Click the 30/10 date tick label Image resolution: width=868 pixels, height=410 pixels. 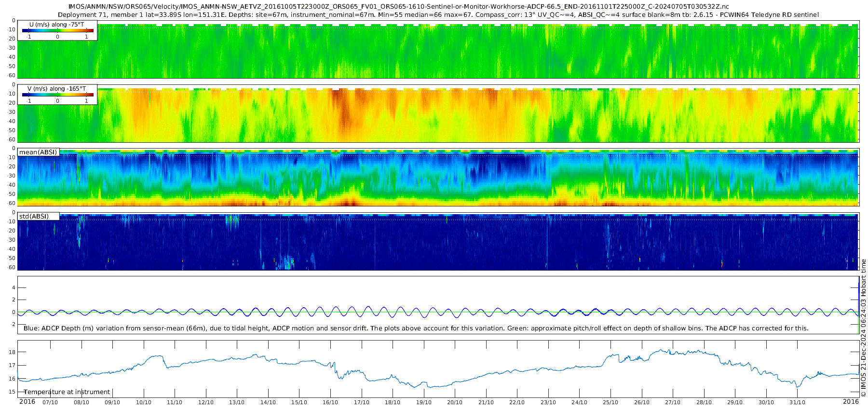(766, 402)
